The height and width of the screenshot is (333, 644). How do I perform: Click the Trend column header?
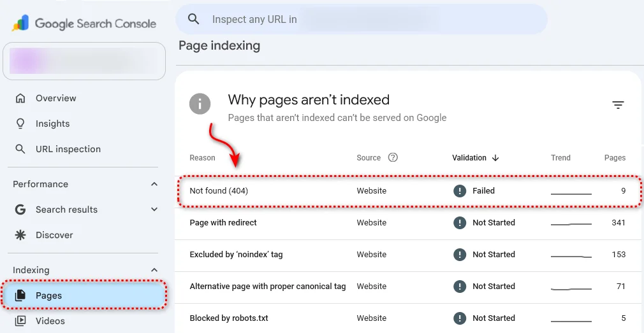[560, 158]
